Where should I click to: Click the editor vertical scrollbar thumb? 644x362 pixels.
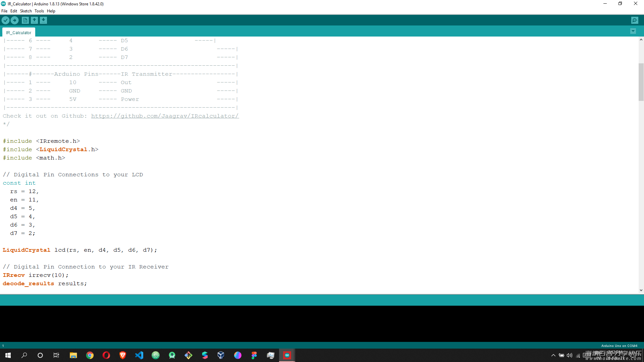click(641, 82)
